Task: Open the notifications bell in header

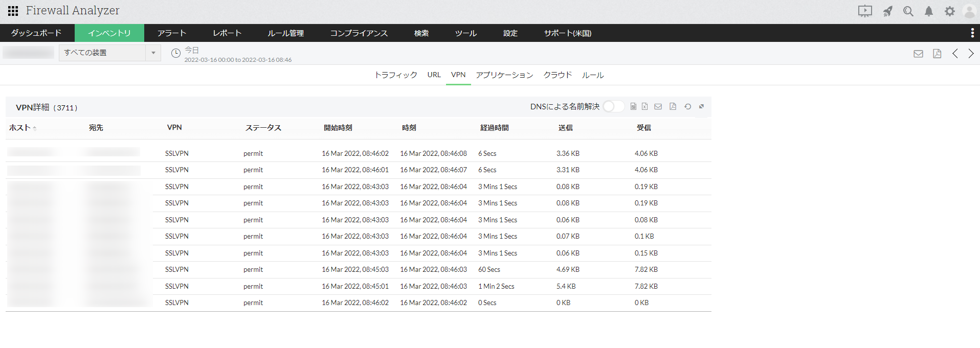Action: [x=929, y=11]
